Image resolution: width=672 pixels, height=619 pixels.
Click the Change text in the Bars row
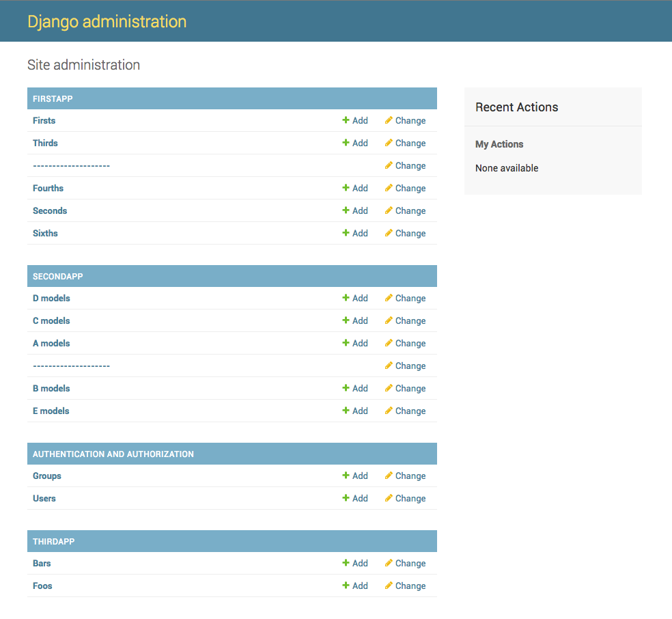410,563
